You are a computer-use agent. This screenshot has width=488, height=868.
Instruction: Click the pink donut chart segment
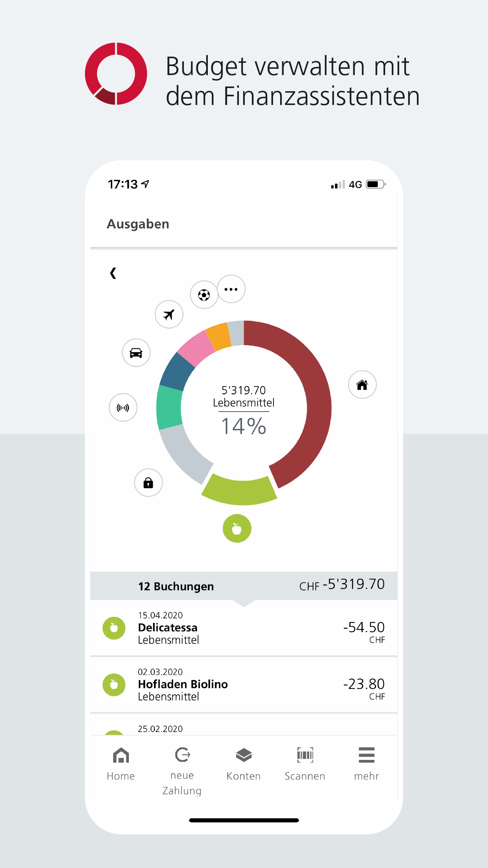[x=195, y=346]
